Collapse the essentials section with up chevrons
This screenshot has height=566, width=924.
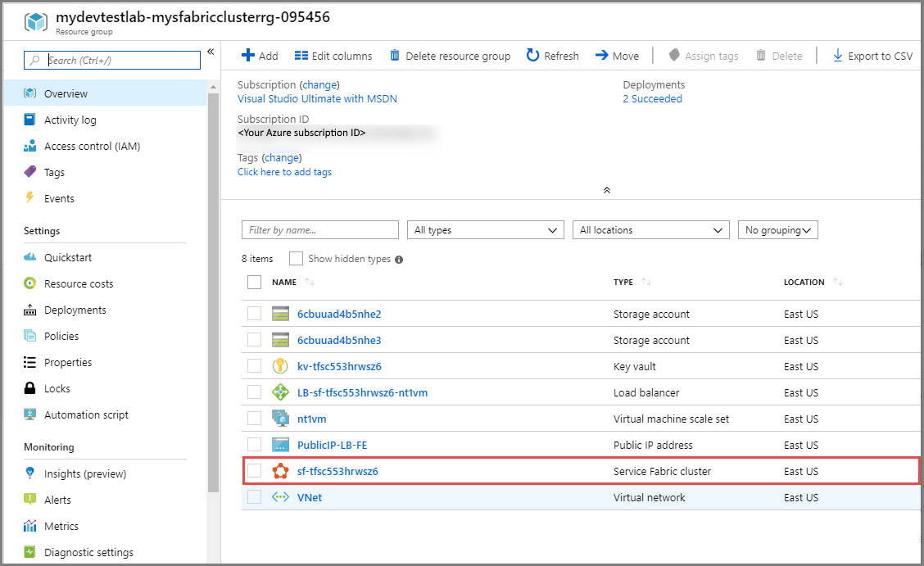click(x=606, y=190)
